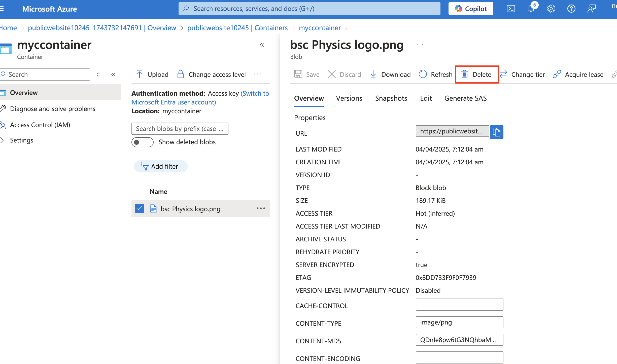Click the Hot (Inferred) access tier value
617x364 pixels.
[x=435, y=213]
